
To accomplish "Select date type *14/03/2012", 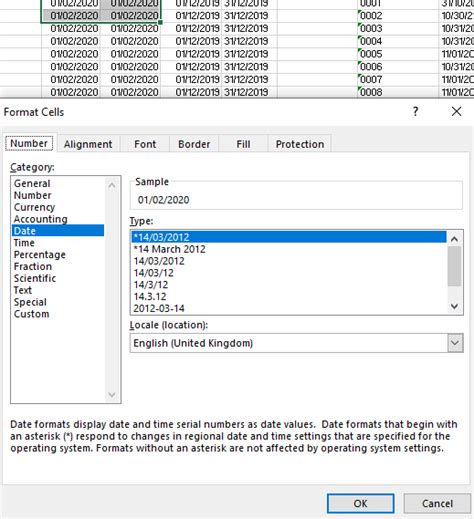I will (x=289, y=237).
